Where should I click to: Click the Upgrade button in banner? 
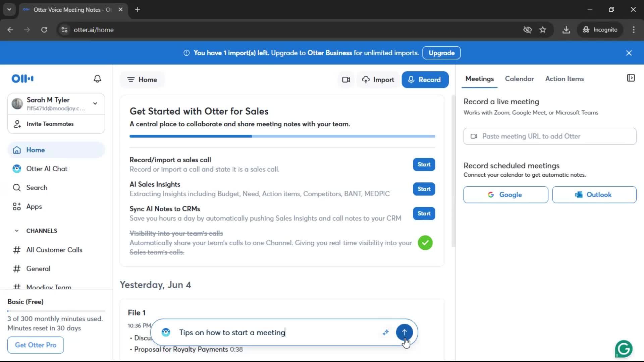441,53
